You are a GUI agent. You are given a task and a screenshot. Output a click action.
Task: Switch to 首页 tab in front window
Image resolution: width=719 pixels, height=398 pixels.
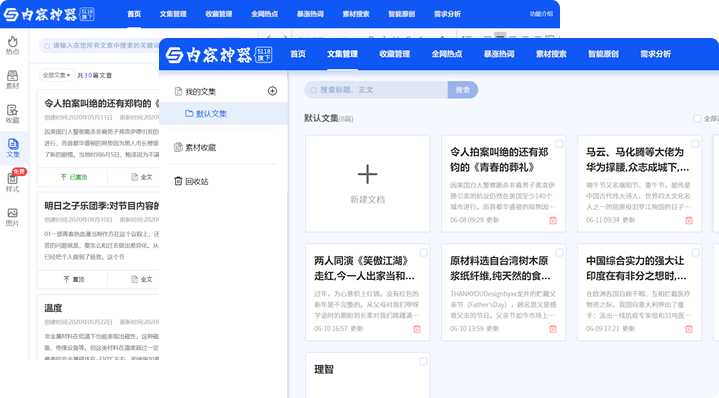298,54
